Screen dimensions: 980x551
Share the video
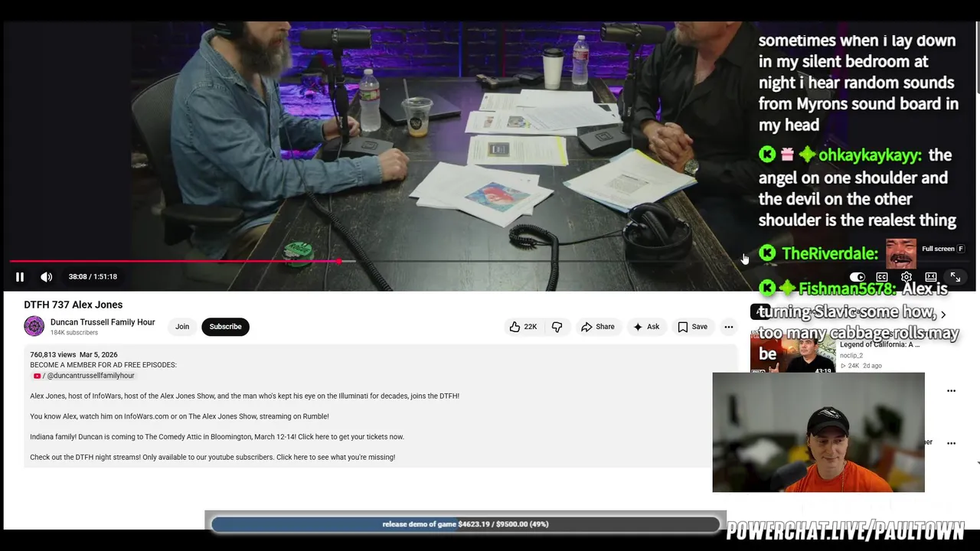(x=598, y=327)
